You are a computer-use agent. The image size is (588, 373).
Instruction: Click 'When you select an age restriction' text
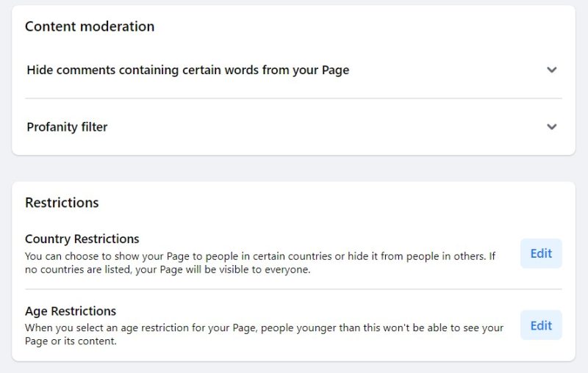[264, 327]
